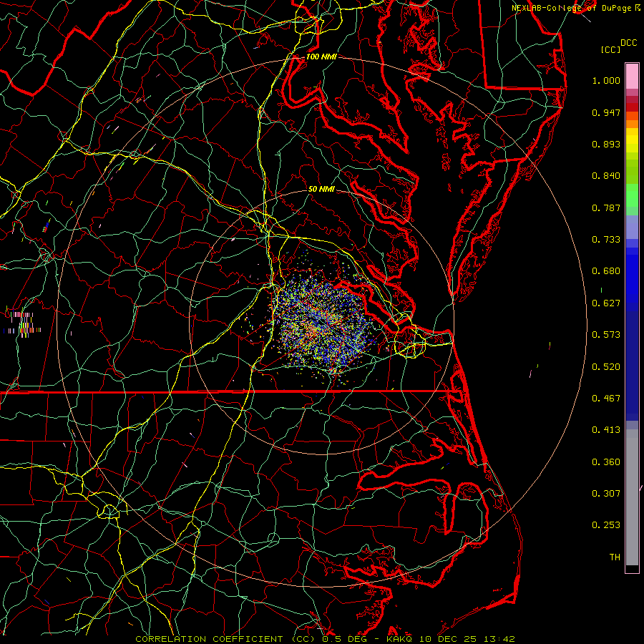The image size is (644, 644).
Task: Click the radar clutter echo cluster at center
Action: coord(323,323)
